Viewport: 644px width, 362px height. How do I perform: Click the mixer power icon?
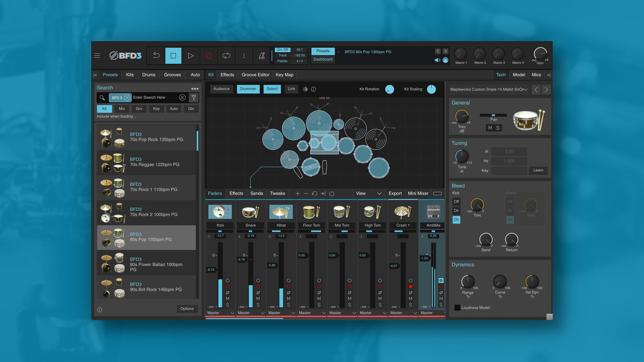coord(332,194)
